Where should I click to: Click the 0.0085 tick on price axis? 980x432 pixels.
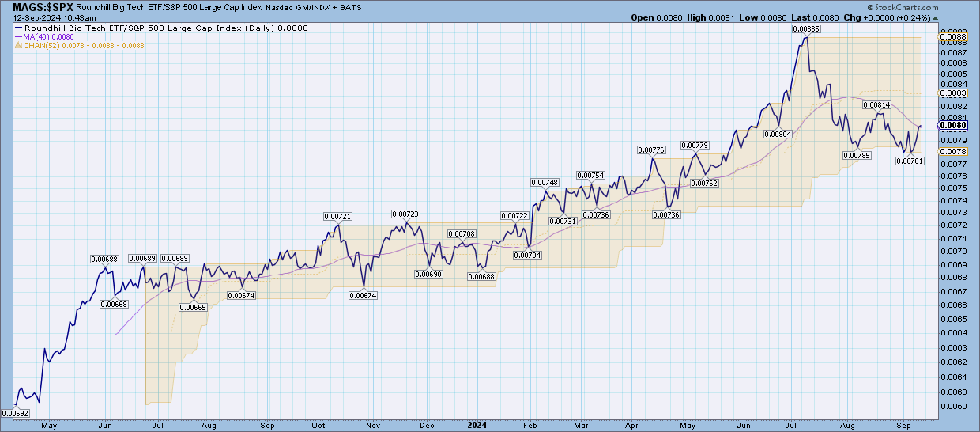point(952,72)
